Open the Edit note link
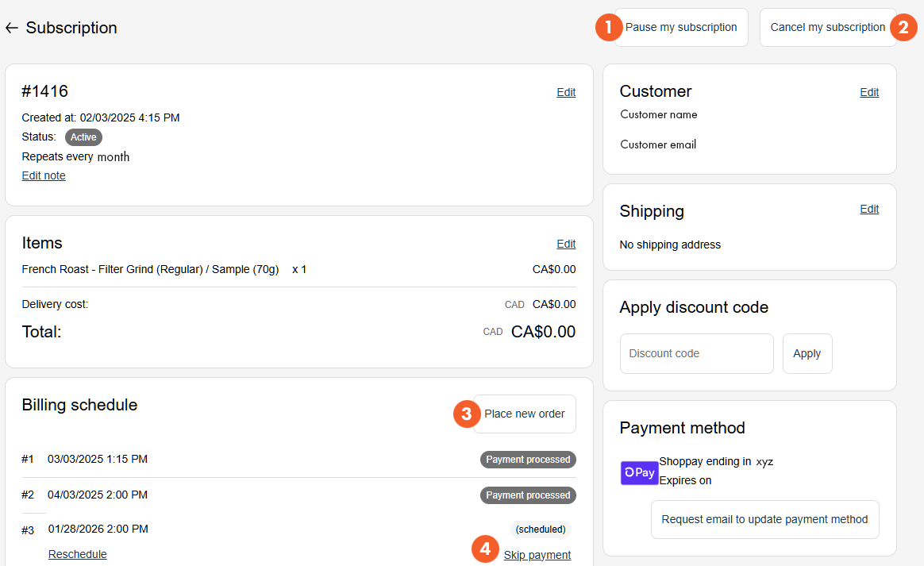This screenshot has height=566, width=924. (x=44, y=175)
